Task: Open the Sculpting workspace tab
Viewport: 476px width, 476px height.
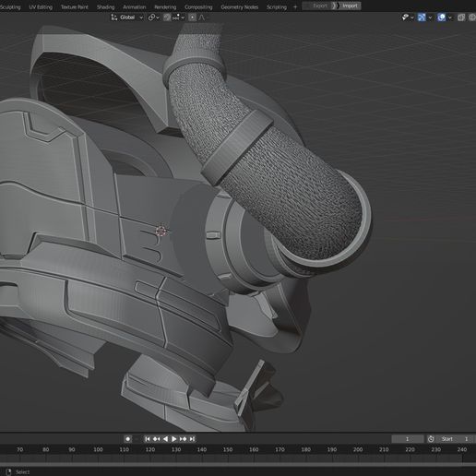Action: [10, 6]
